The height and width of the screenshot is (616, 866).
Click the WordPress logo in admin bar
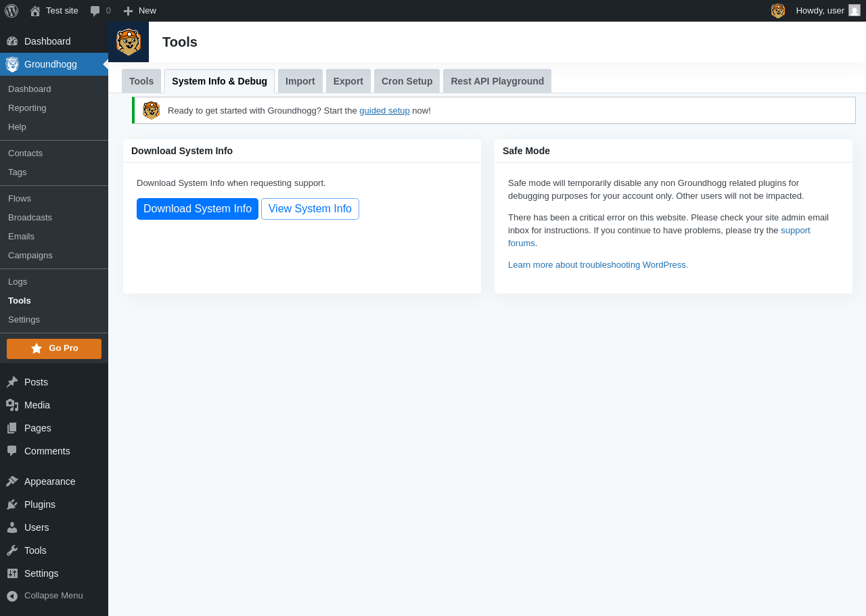point(12,11)
